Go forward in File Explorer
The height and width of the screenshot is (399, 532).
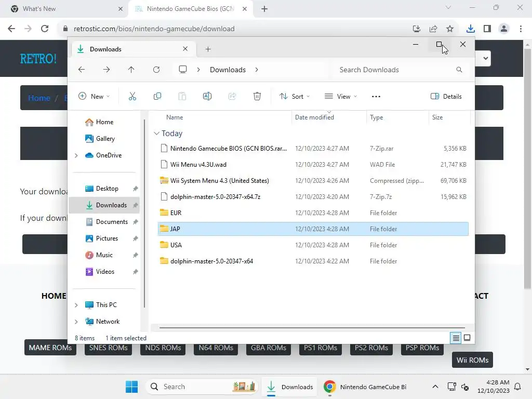106,70
